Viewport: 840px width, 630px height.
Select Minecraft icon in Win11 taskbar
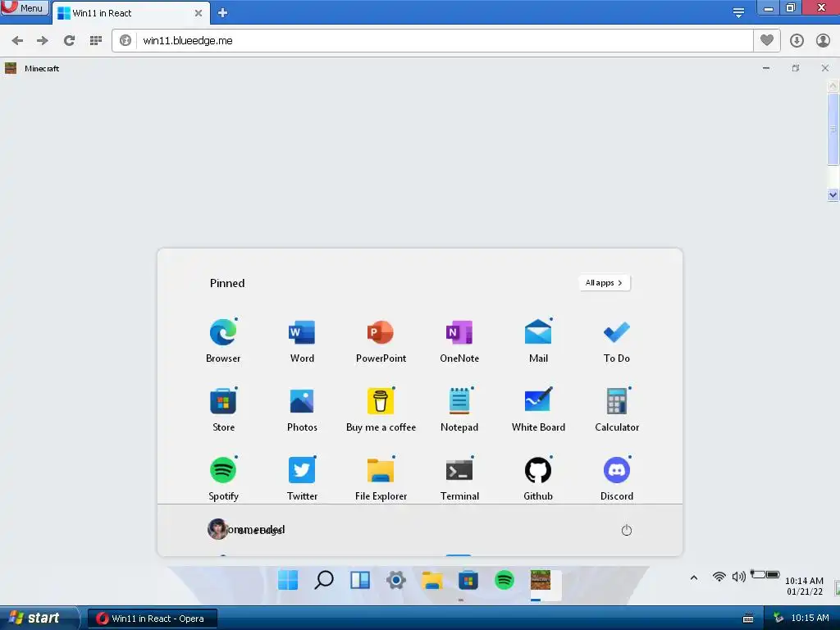[541, 580]
